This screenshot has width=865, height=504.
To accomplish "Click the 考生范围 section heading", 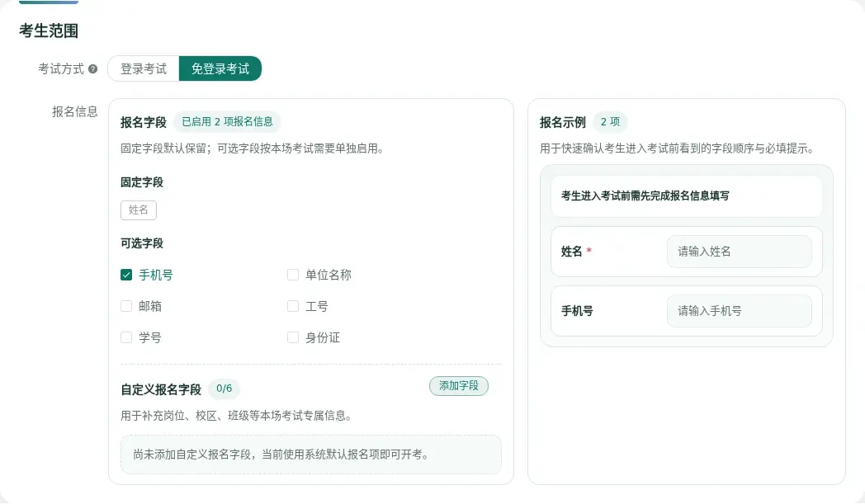I will (x=49, y=31).
